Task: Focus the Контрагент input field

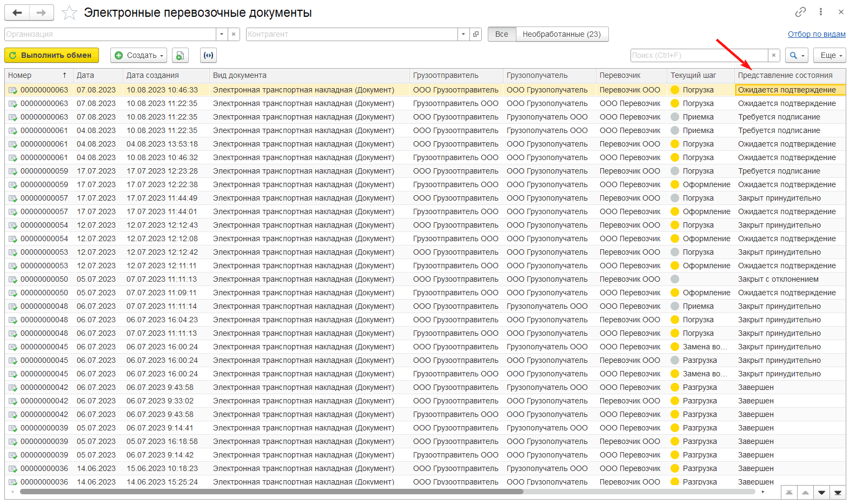Action: [x=352, y=34]
